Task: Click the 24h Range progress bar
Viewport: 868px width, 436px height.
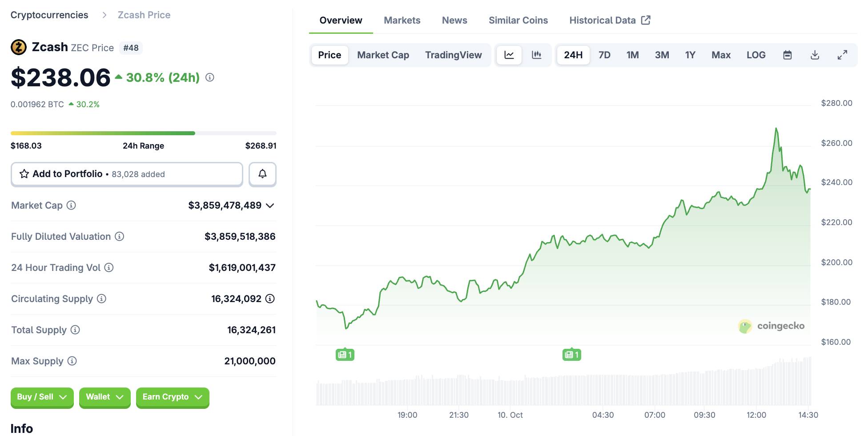Action: tap(143, 133)
